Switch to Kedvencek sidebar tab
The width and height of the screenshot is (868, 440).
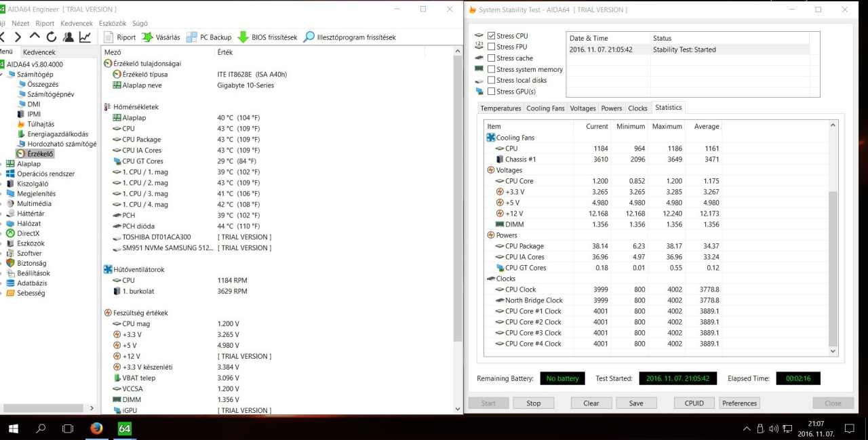pyautogui.click(x=39, y=52)
